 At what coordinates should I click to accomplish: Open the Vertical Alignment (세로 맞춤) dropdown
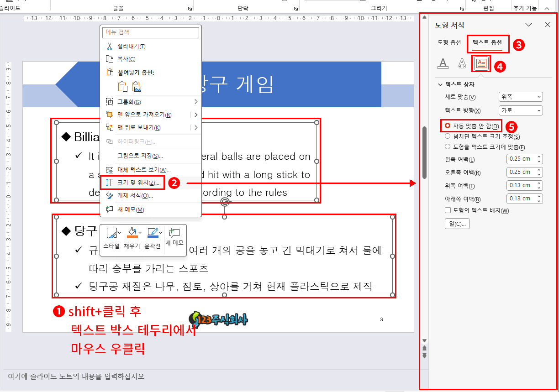521,97
